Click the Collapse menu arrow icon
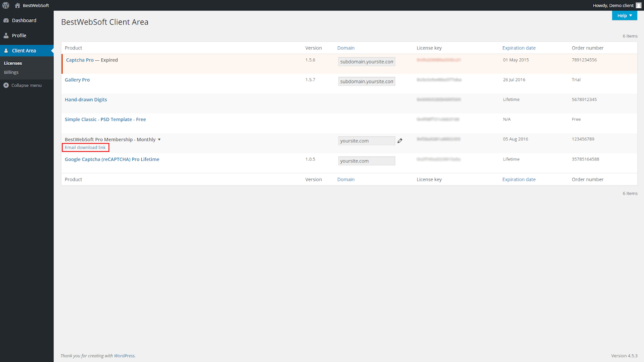 (6, 85)
